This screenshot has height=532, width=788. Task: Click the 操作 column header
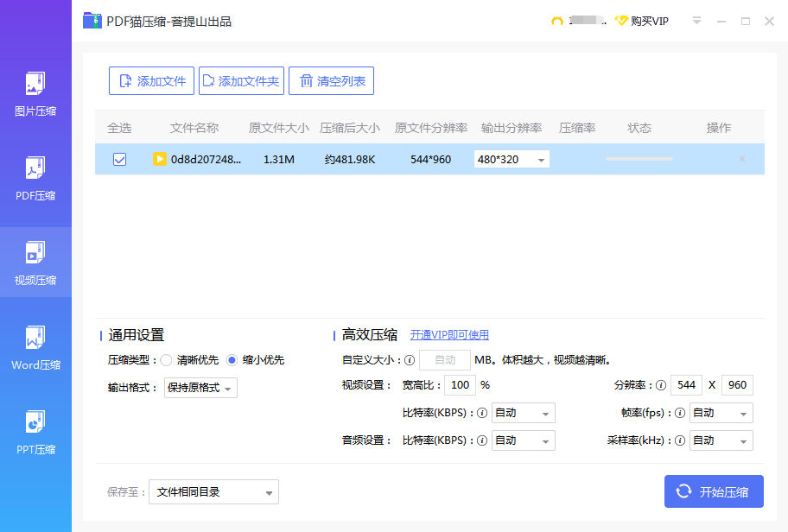719,128
